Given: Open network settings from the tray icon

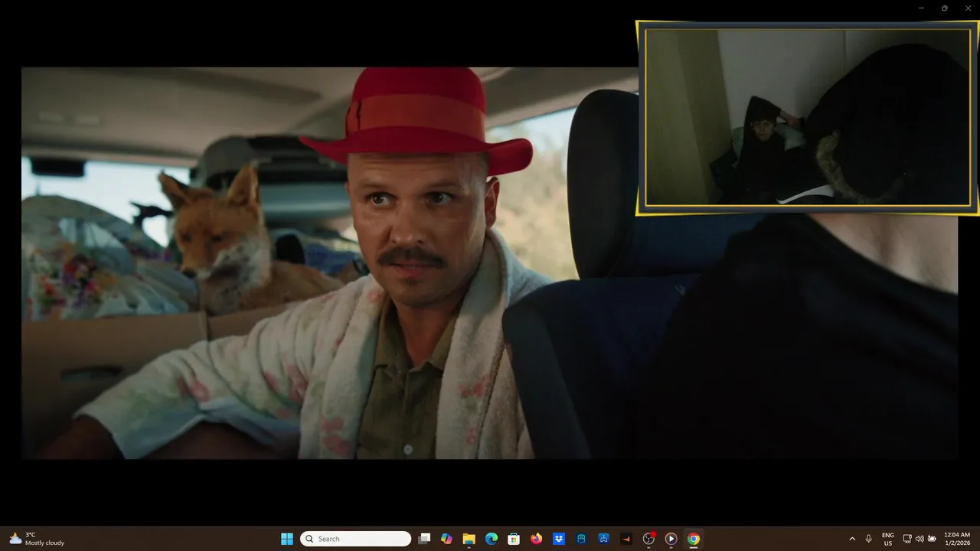Looking at the screenshot, I should [x=907, y=539].
